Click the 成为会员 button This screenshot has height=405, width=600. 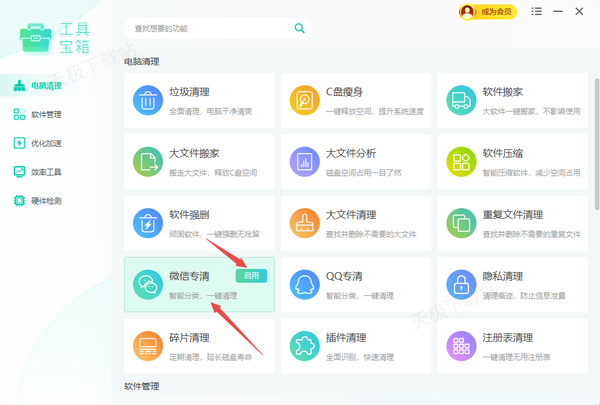[488, 12]
